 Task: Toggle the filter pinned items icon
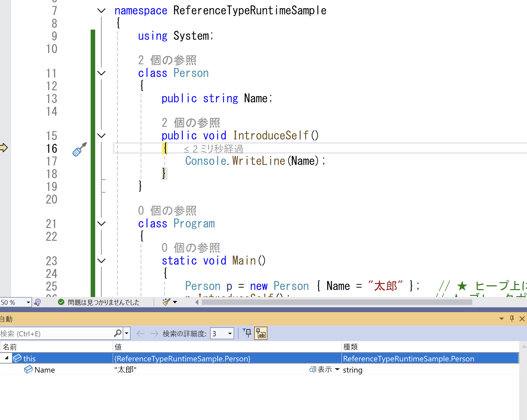pos(247,333)
